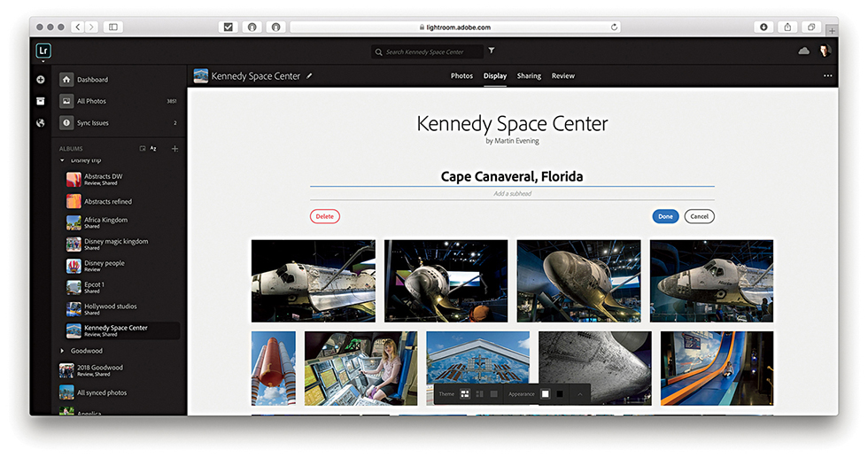Click the Done button

click(665, 216)
